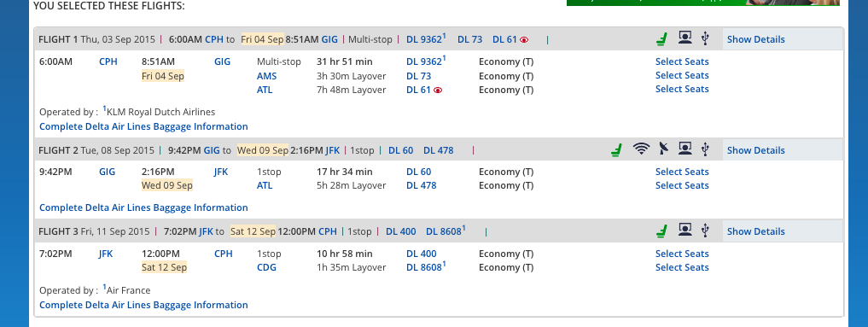Viewport: 868px width, 327px height.
Task: Click the Wi-Fi icon in Flight 2 header
Action: tap(641, 149)
